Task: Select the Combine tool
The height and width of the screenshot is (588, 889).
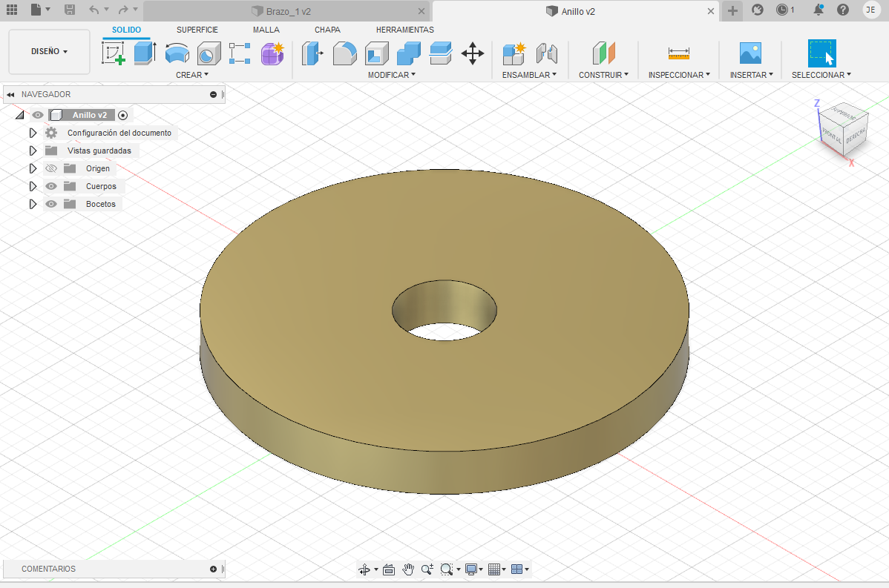Action: click(x=408, y=54)
